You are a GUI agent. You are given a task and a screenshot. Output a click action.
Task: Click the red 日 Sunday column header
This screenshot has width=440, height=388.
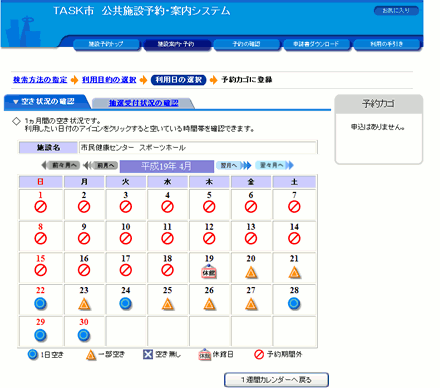(x=41, y=182)
